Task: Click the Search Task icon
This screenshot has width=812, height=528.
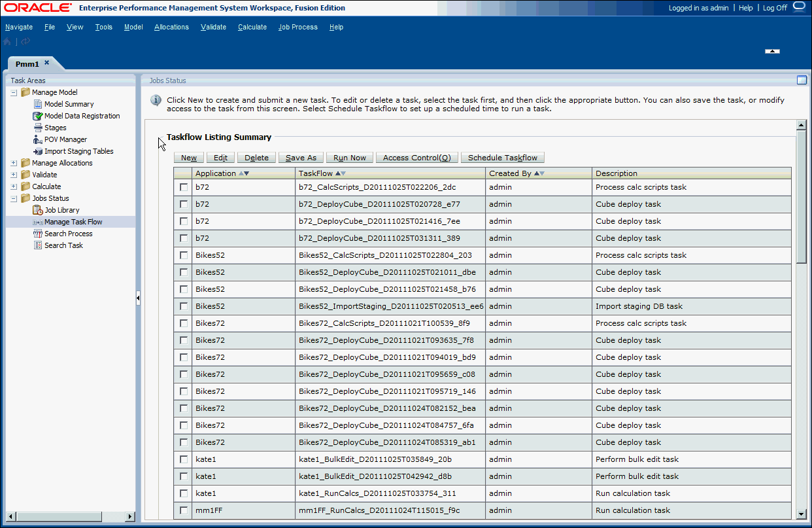Action: tap(38, 245)
